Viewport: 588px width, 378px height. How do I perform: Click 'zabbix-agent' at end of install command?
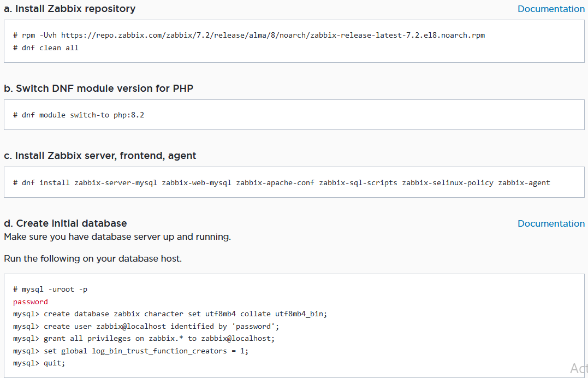pos(524,182)
